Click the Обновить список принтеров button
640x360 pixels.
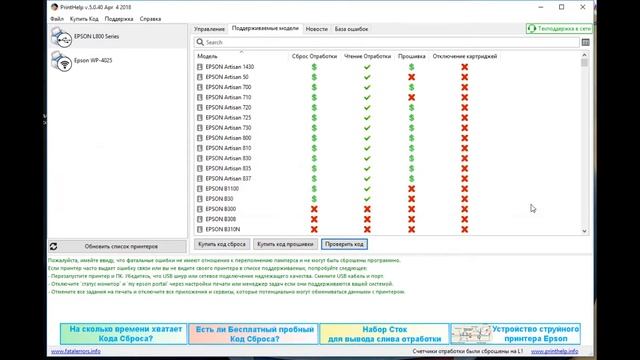click(117, 246)
